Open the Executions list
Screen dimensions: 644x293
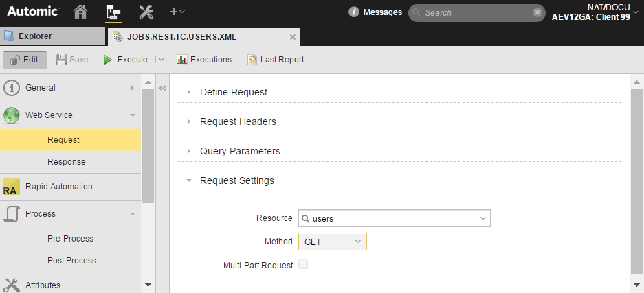tap(204, 60)
